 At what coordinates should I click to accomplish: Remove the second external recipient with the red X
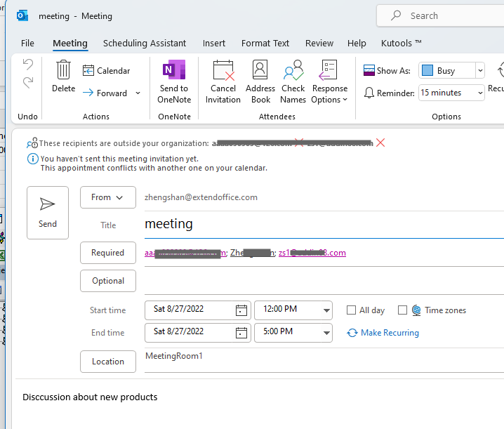[x=380, y=143]
